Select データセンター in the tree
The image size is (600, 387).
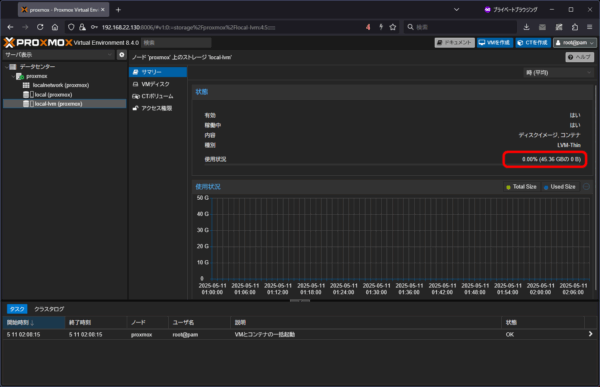point(37,67)
